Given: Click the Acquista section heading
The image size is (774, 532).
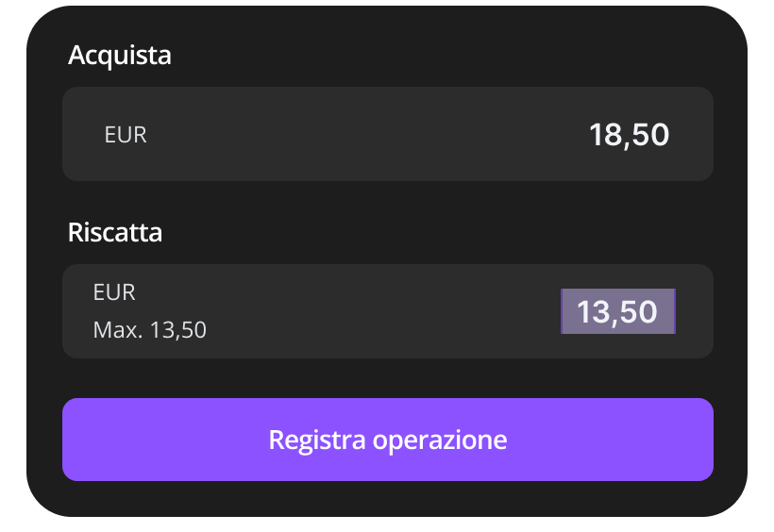Looking at the screenshot, I should pos(120,55).
